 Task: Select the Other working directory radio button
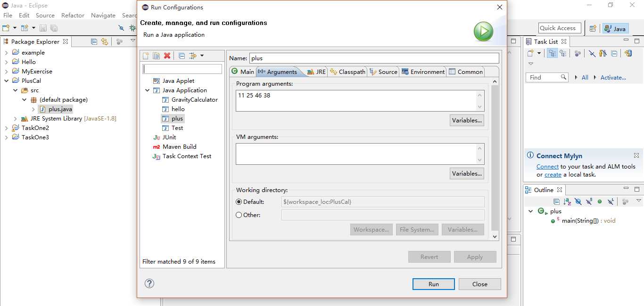click(x=239, y=215)
